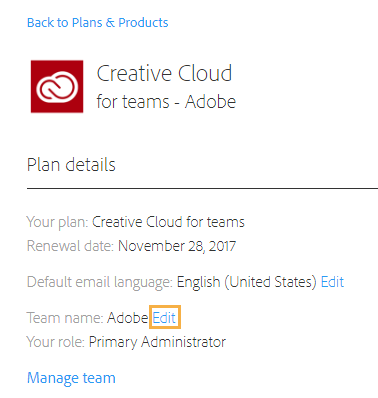This screenshot has width=378, height=398.
Task: Select the 'Creative Cloud for teams' plan value
Action: tap(168, 222)
